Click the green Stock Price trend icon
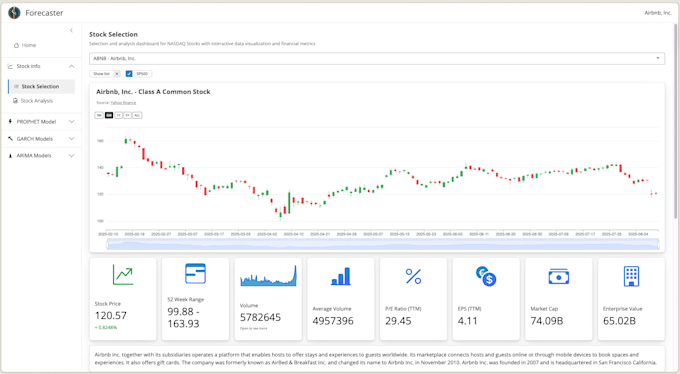The height and width of the screenshot is (374, 680). pos(123,275)
